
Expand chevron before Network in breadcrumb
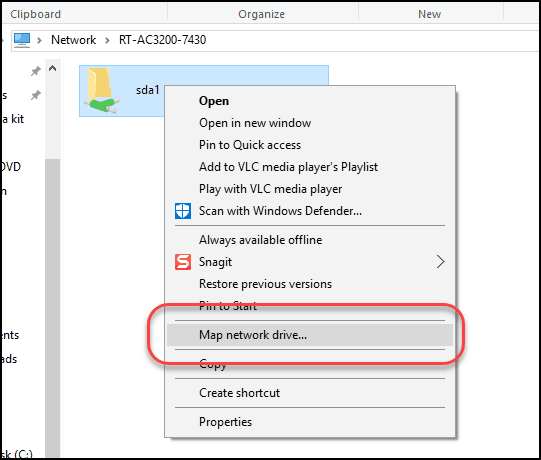click(39, 40)
